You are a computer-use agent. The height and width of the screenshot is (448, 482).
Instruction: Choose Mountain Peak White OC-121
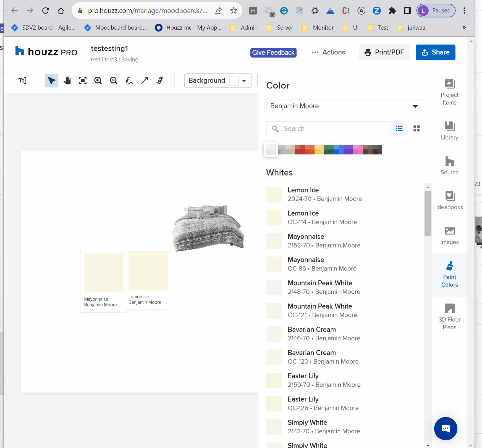345,311
